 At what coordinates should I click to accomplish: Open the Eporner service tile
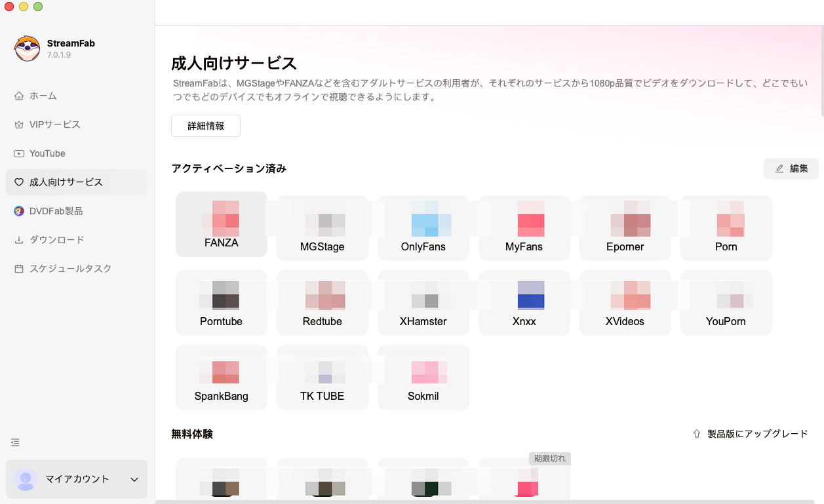click(x=625, y=228)
